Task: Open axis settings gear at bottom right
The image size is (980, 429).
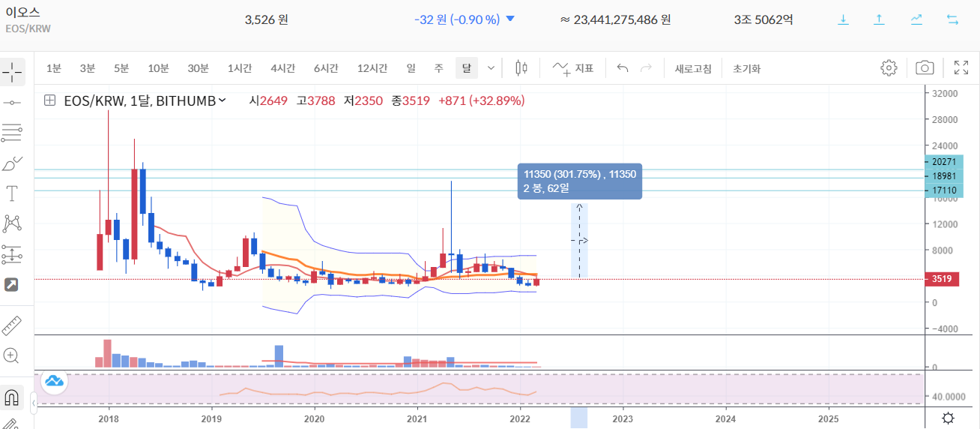Action: click(x=948, y=418)
